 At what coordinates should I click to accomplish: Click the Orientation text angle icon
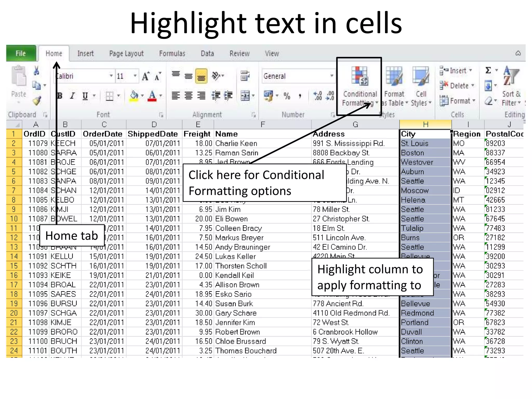pyautogui.click(x=216, y=76)
